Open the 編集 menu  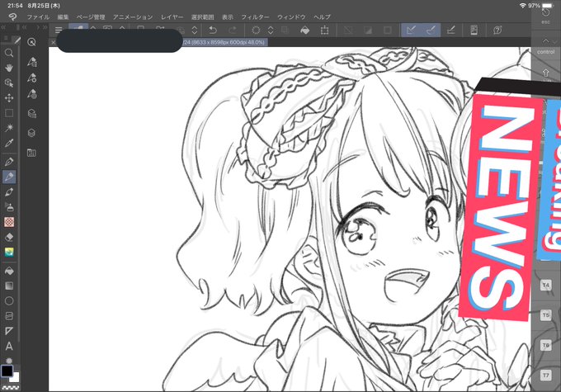pos(63,17)
